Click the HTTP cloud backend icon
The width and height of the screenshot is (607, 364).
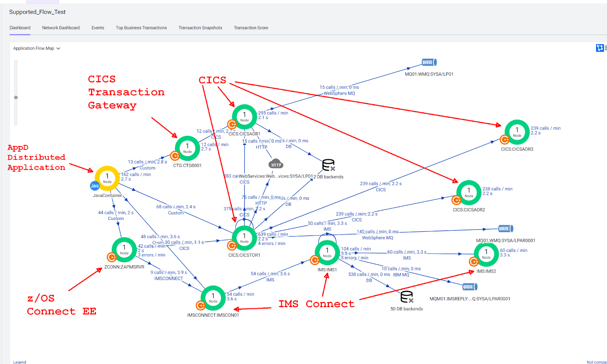coord(276,164)
